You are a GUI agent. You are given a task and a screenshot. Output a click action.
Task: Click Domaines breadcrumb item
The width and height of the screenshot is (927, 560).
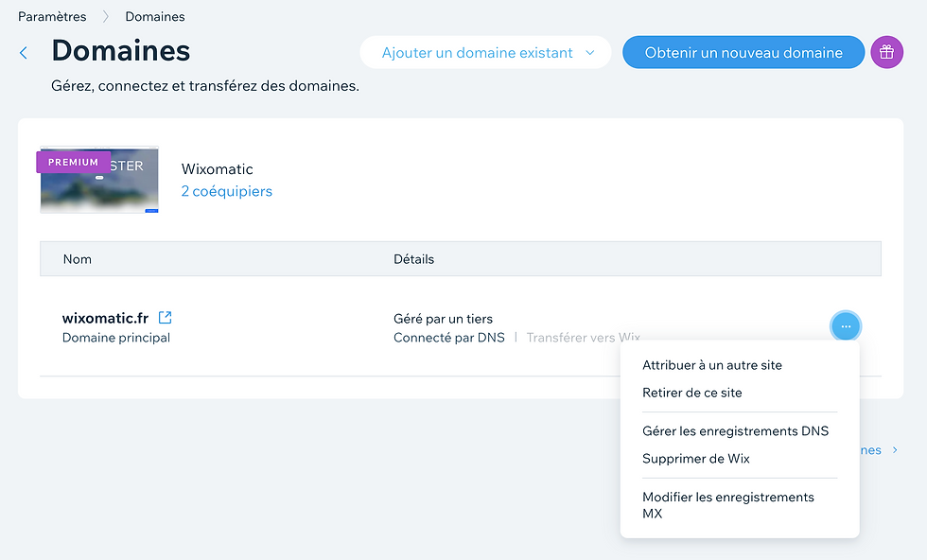[x=155, y=17]
